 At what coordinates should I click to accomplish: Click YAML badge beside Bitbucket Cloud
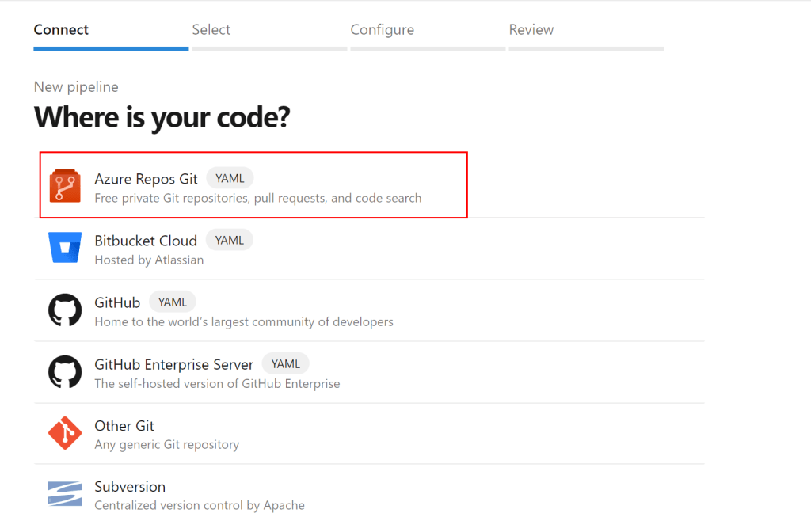click(x=230, y=240)
